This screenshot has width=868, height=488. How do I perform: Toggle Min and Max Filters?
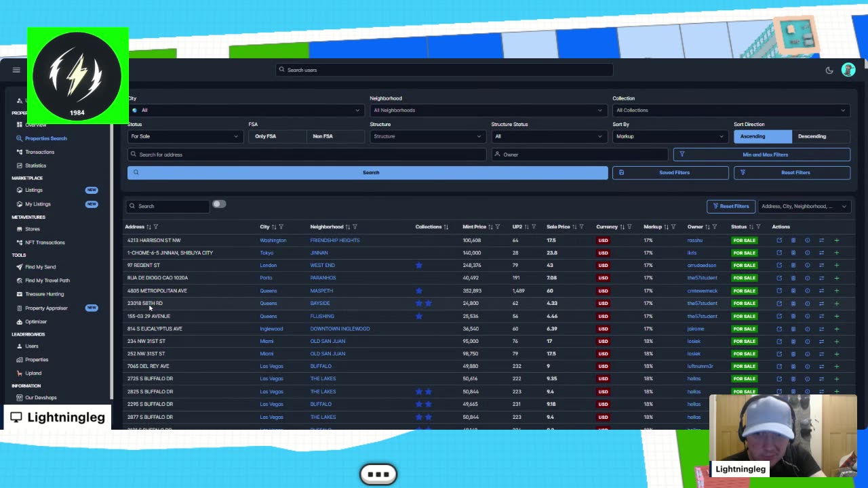tap(762, 155)
